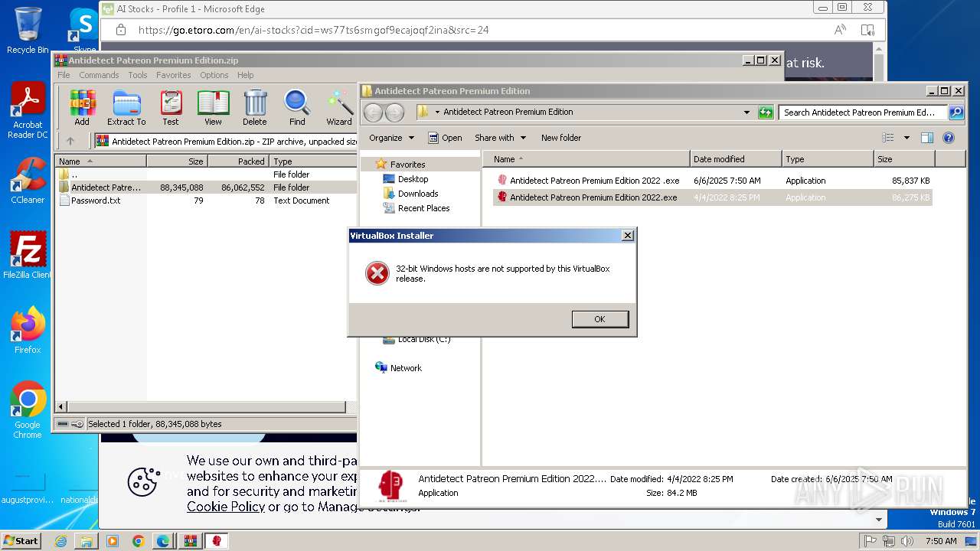Open CCleaner desktop icon
The image size is (980, 551).
[x=28, y=181]
